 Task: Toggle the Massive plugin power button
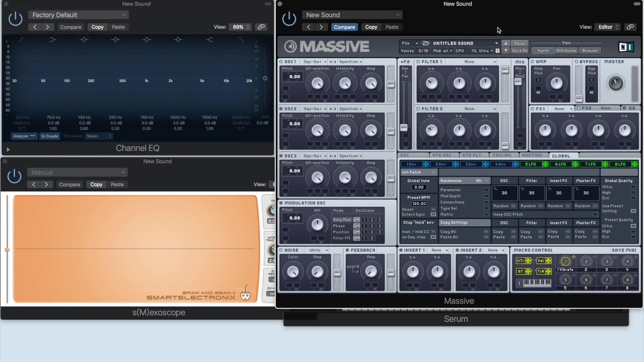coord(289,19)
